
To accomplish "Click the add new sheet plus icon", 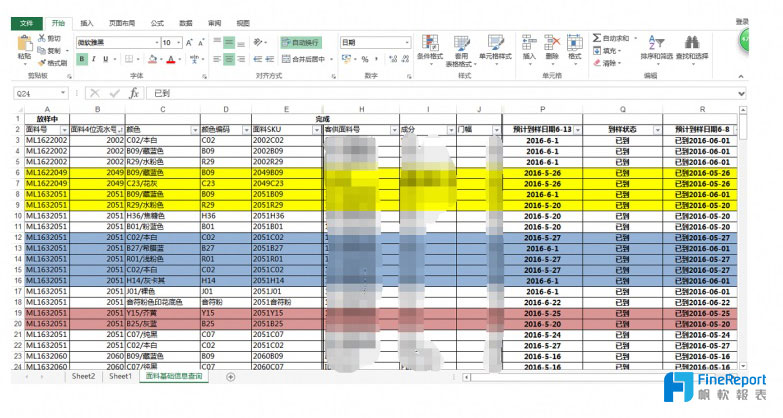I will (x=230, y=377).
